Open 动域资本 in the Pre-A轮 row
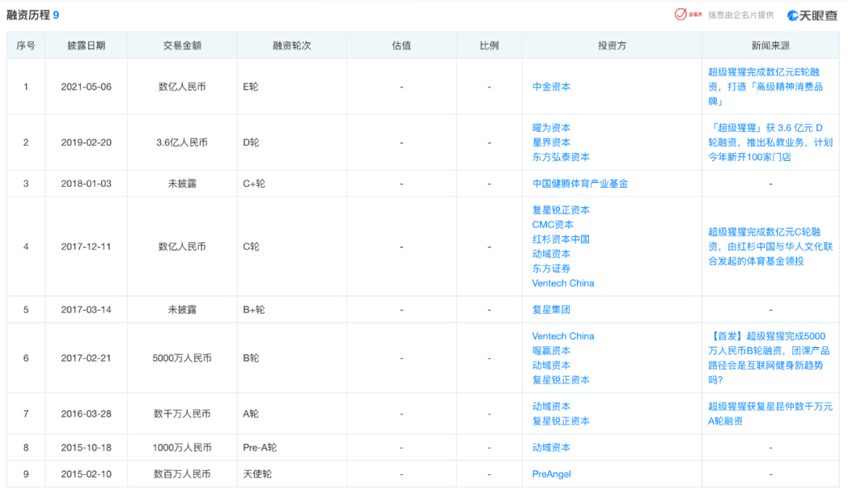The width and height of the screenshot is (848, 504). tap(551, 447)
